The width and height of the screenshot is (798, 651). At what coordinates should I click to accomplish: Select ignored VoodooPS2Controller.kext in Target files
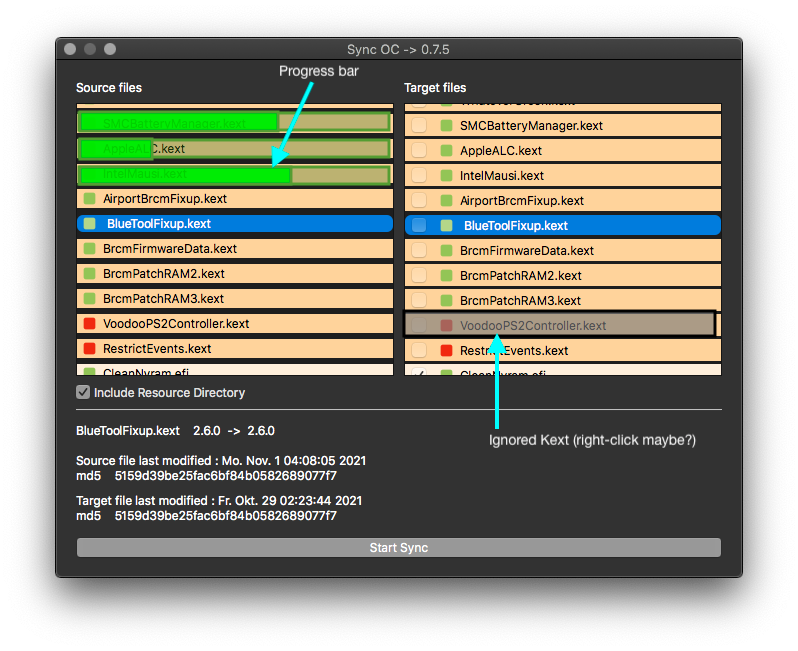coord(560,325)
